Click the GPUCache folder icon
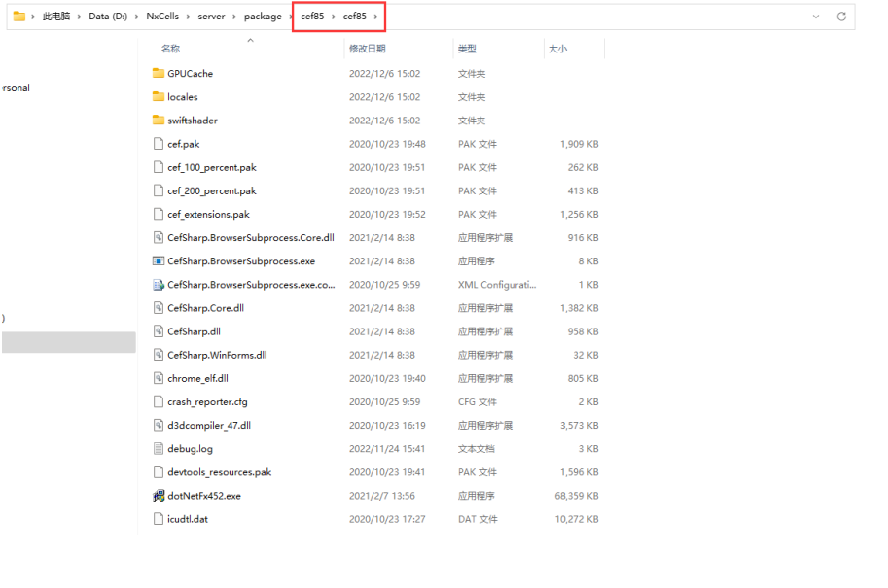888x588 pixels. (159, 74)
